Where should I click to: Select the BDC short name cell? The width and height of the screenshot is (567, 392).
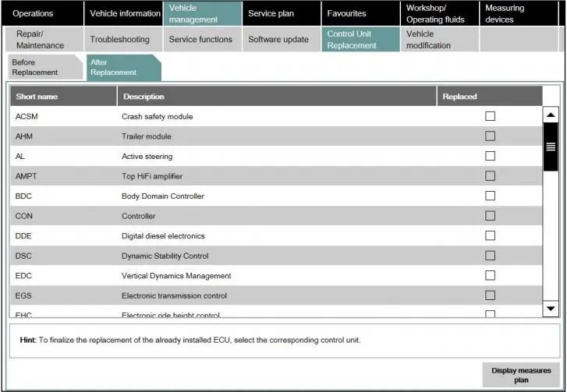point(23,196)
